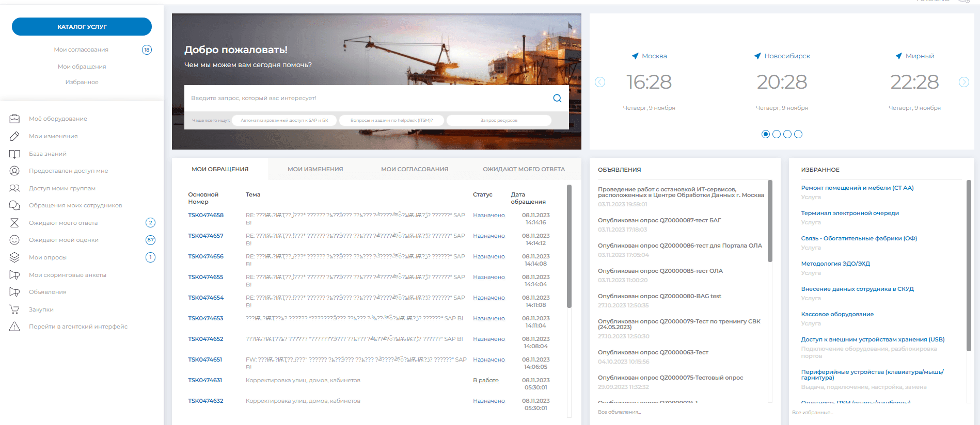Open ticket TSK0474651
The width and height of the screenshot is (980, 425).
[x=205, y=359]
